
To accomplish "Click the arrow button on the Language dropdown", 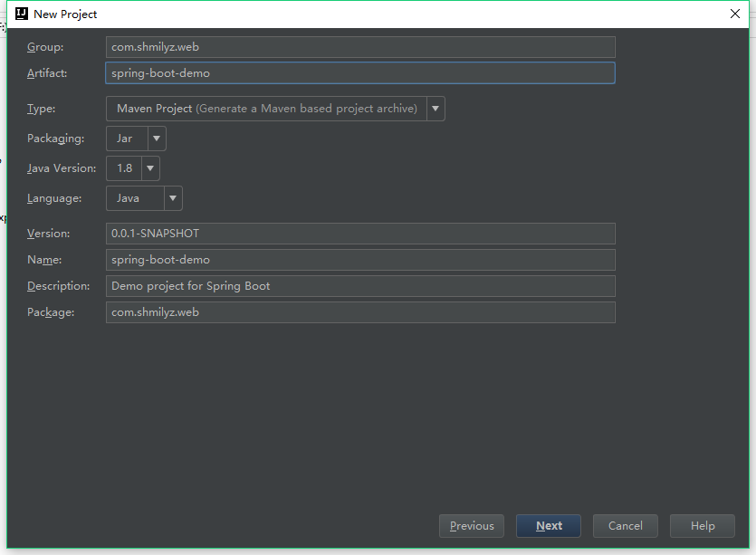I will point(173,198).
